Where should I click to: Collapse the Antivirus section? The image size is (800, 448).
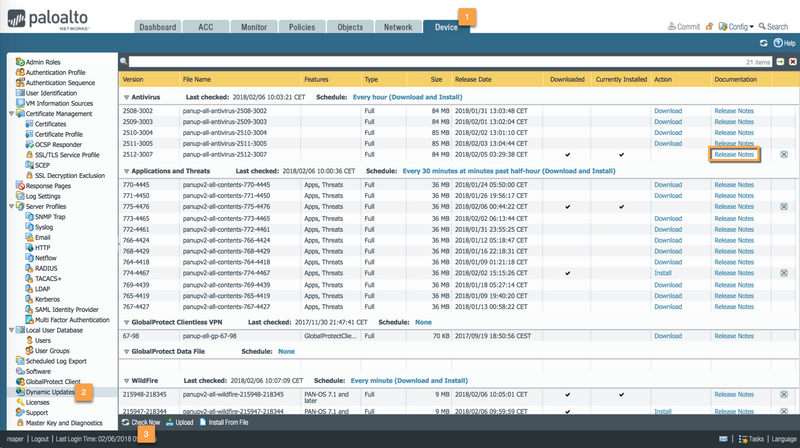(x=127, y=98)
